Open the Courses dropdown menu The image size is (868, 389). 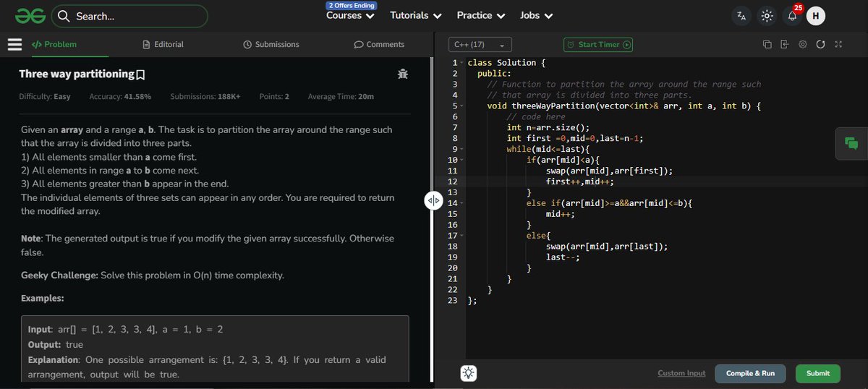coord(351,15)
